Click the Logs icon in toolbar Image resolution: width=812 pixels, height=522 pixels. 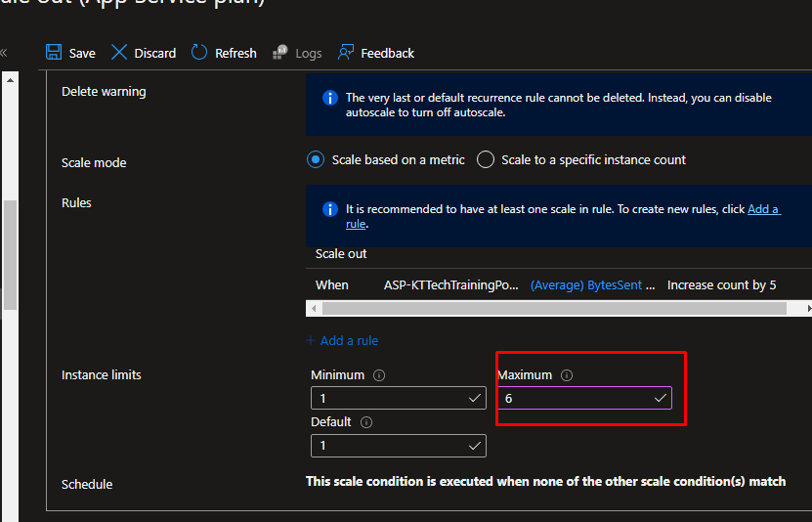279,53
